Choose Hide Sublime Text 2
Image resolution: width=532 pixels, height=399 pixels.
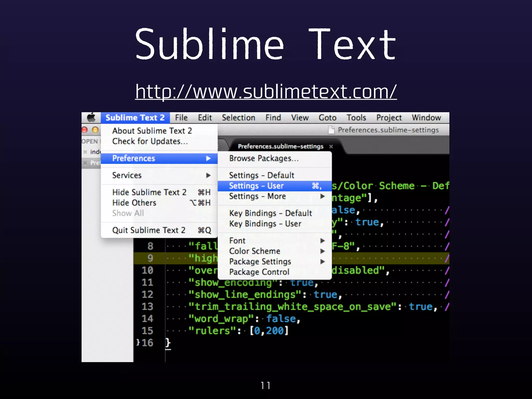tap(159, 192)
